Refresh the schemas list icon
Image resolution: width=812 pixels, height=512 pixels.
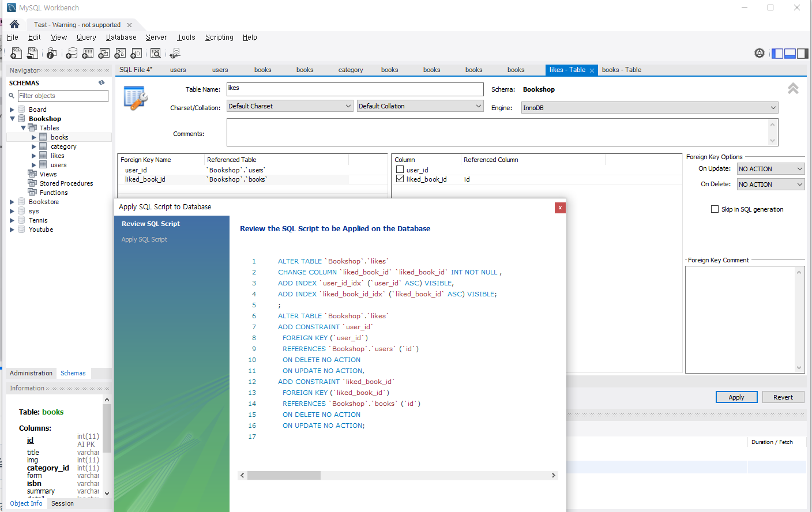[x=101, y=82]
